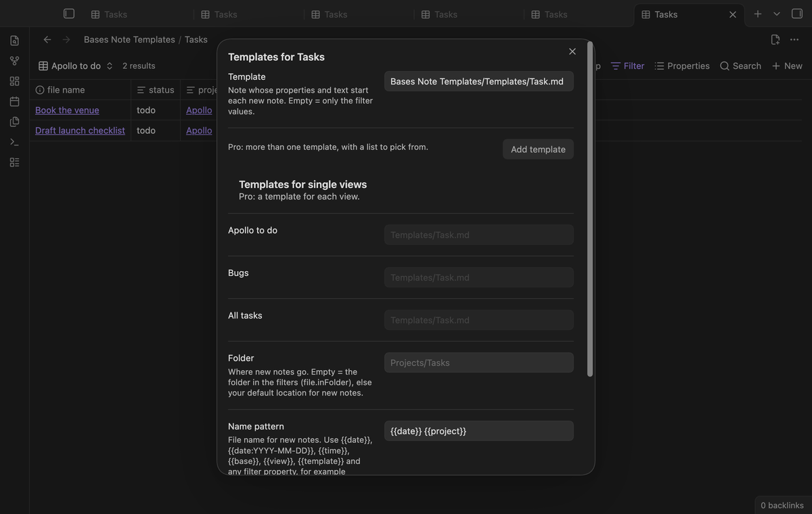Navigate back with the left arrow
The image size is (812, 514).
point(47,39)
